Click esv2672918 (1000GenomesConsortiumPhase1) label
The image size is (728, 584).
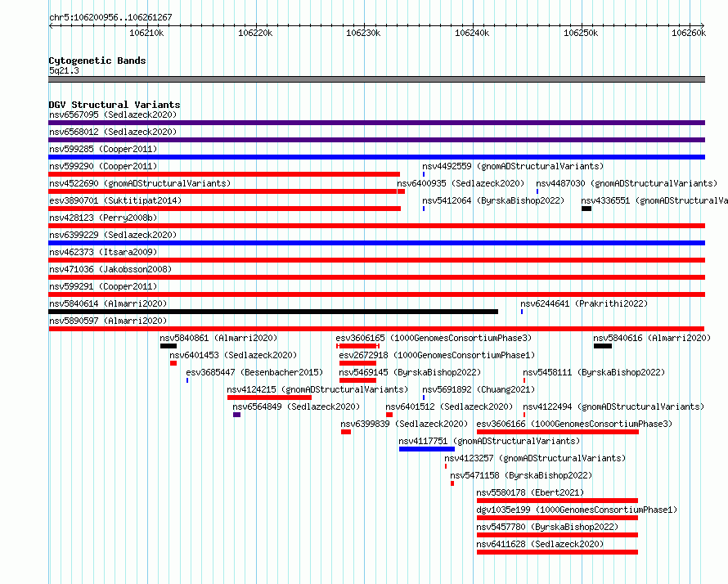(437, 355)
